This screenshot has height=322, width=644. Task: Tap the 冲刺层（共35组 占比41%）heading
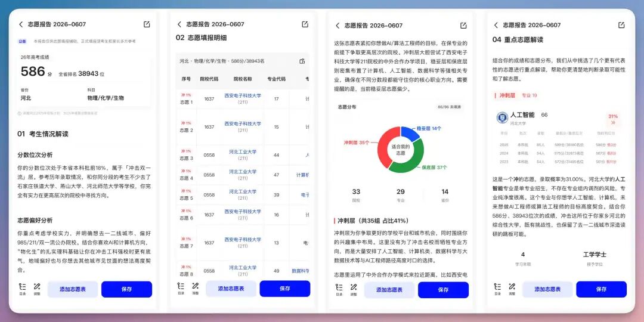(373, 221)
